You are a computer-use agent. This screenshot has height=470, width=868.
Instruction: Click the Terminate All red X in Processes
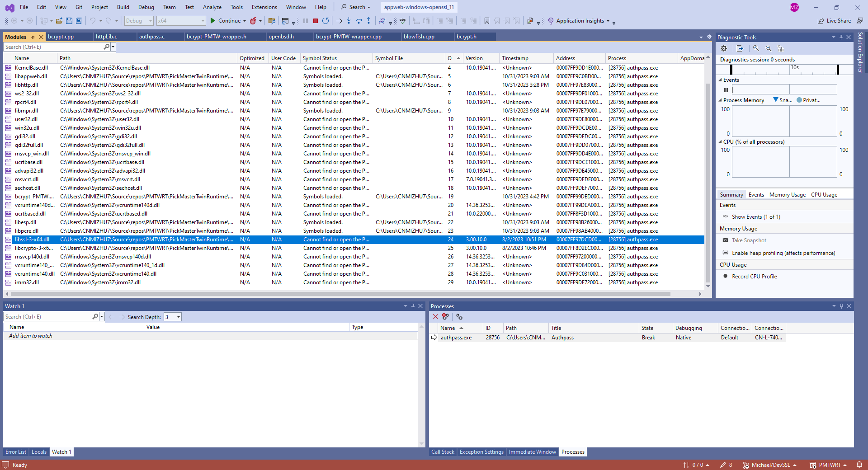click(x=435, y=317)
